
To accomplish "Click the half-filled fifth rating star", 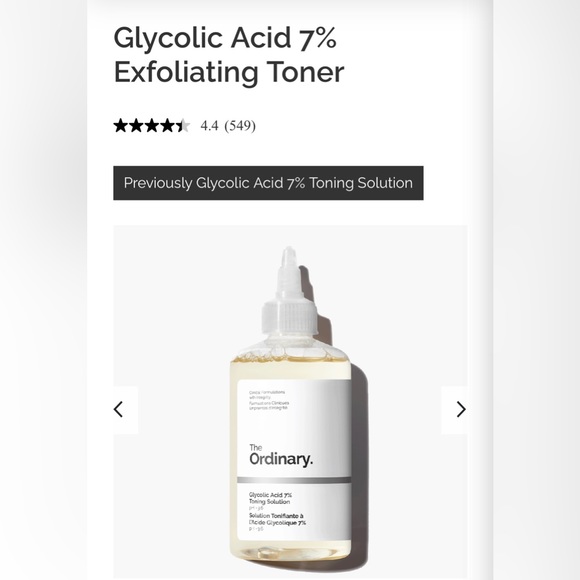I will click(x=183, y=126).
